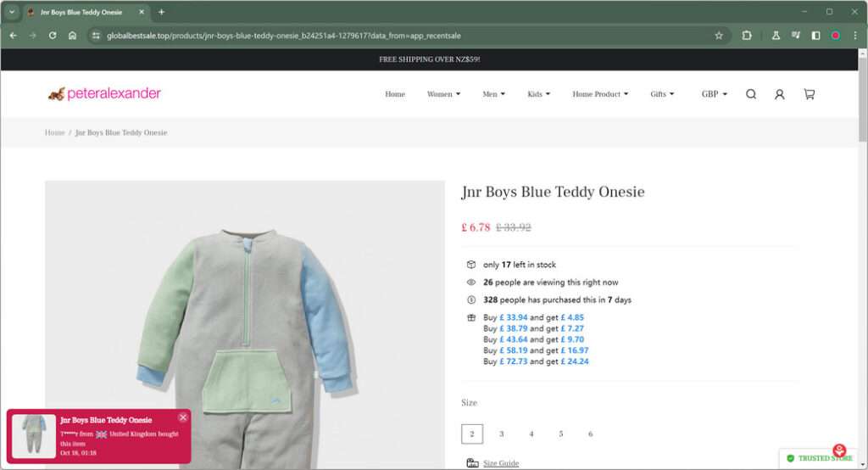Select size 3
The image size is (868, 470).
pos(502,434)
